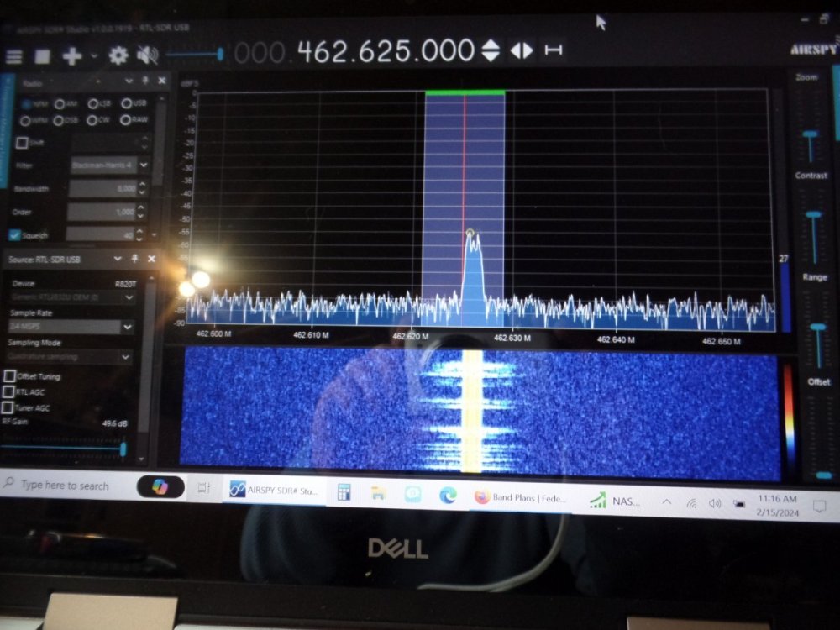The width and height of the screenshot is (840, 630).
Task: Click the plus icon to add a slice
Action: (72, 56)
